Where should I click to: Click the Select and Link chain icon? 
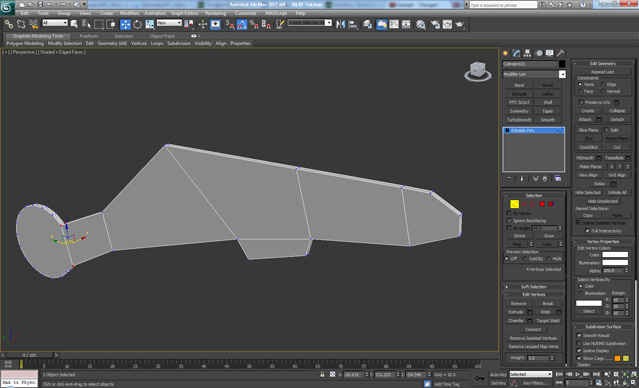coord(9,24)
